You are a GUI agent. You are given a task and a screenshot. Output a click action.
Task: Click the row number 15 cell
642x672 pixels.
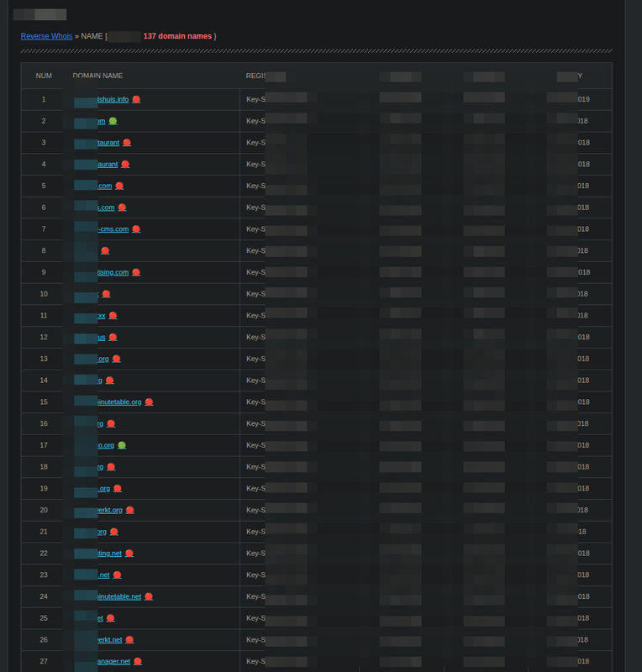pyautogui.click(x=44, y=402)
